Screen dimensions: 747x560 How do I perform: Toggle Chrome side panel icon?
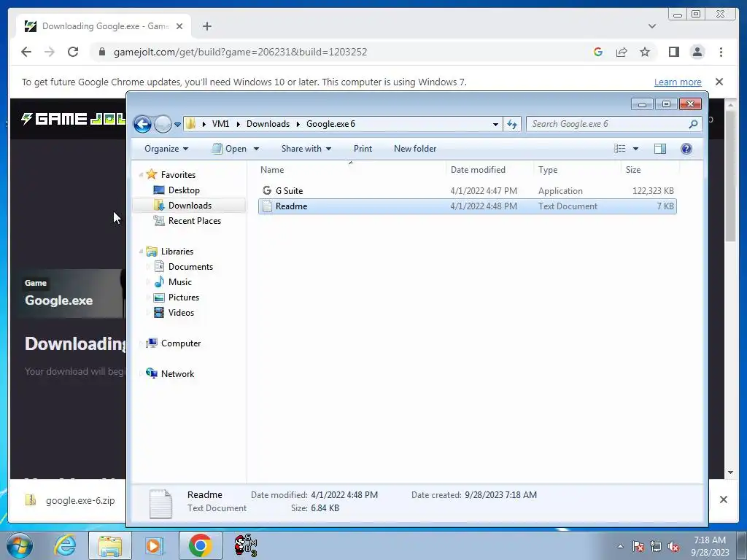pos(673,52)
